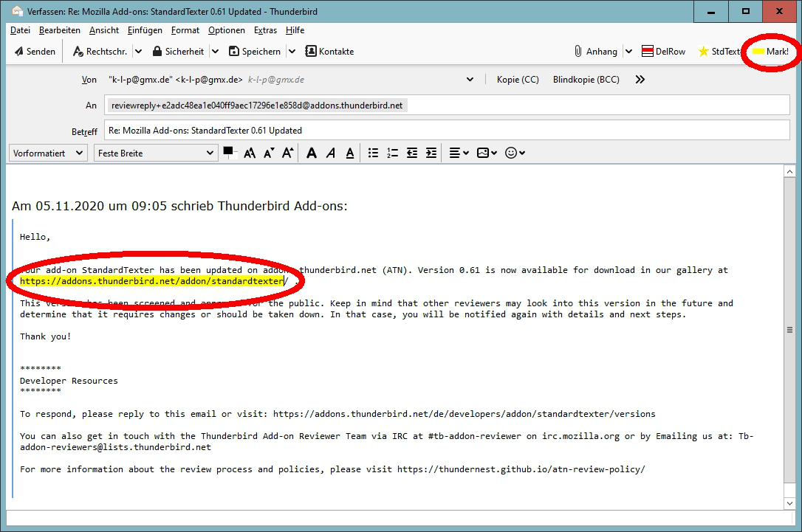Apply bulleted list

point(374,153)
